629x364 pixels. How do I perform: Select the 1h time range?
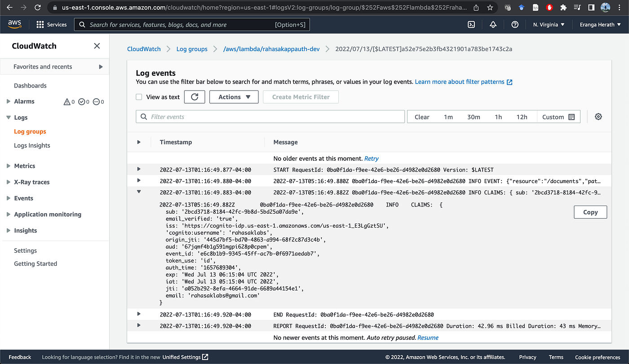(498, 117)
